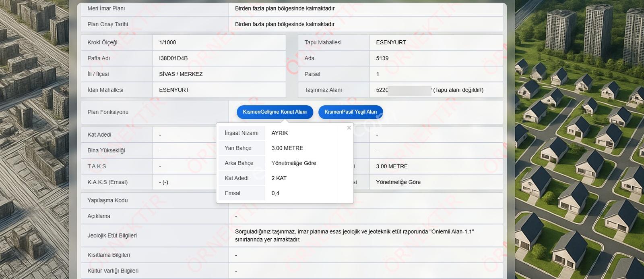
Task: Select the 'Jeolojik Etüt Bilgileri' label
Action: pyautogui.click(x=112, y=235)
